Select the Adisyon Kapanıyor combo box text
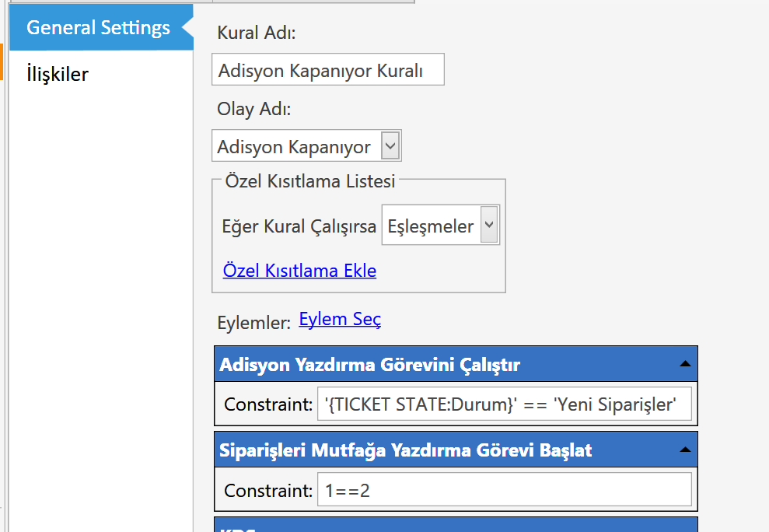The height and width of the screenshot is (532, 769). pyautogui.click(x=294, y=147)
